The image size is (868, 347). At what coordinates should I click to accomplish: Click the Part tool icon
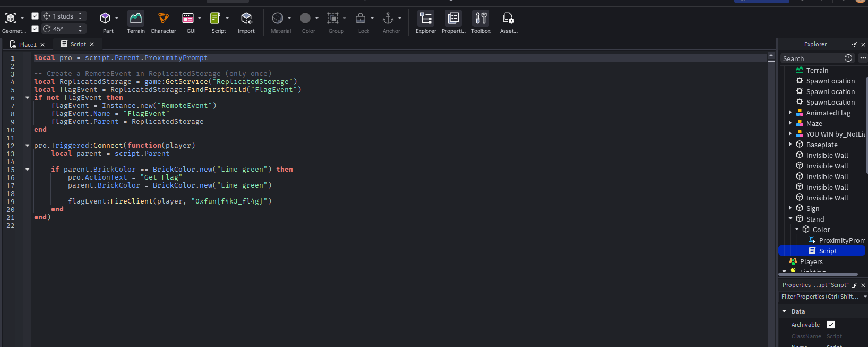(105, 19)
